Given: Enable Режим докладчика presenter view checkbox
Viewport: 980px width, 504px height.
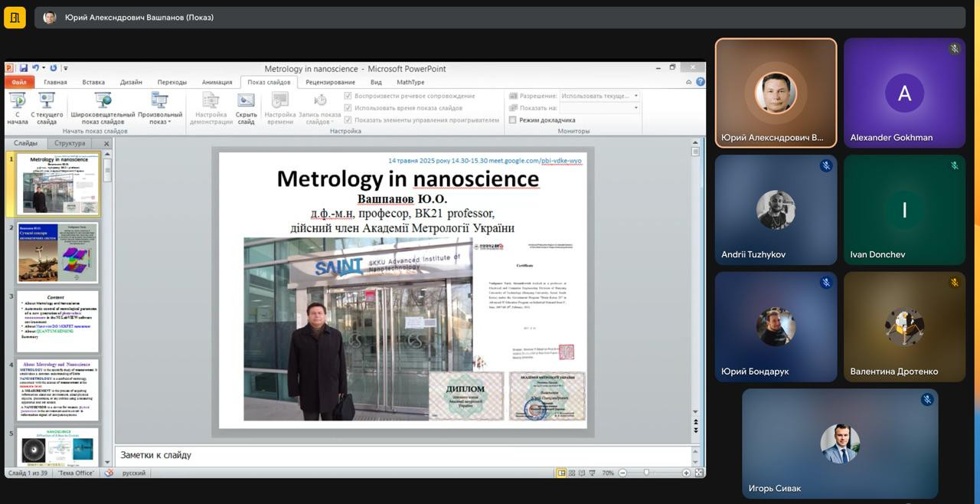Looking at the screenshot, I should coord(513,120).
